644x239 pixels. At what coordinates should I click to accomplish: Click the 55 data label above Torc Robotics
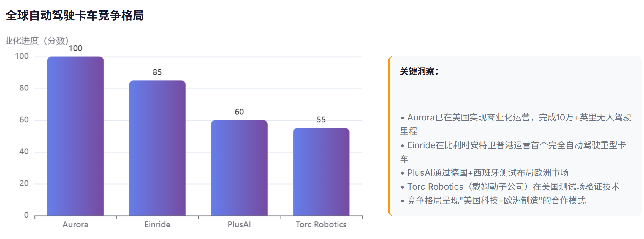coord(321,120)
